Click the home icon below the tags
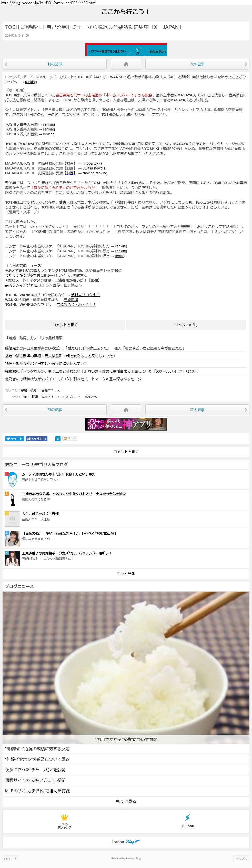The width and height of the screenshot is (252, 868). [x=126, y=410]
